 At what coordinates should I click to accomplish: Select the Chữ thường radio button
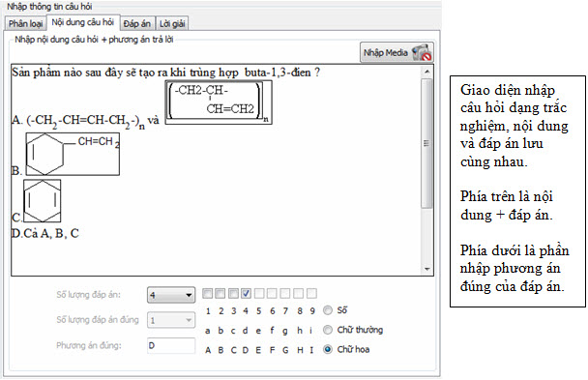pos(328,330)
